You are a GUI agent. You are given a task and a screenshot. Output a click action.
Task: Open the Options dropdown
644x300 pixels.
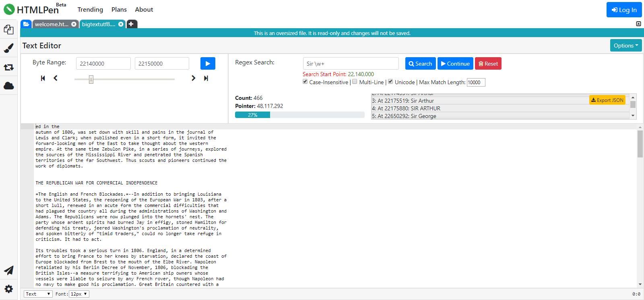coord(626,46)
